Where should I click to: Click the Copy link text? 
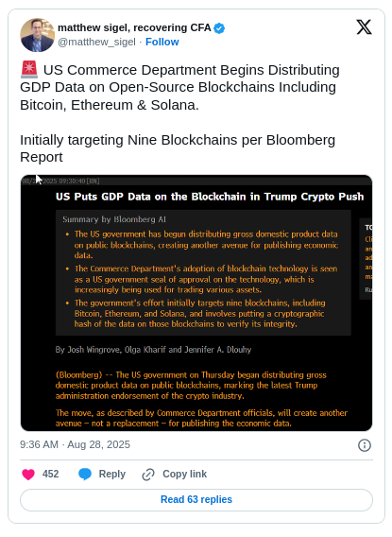184,474
